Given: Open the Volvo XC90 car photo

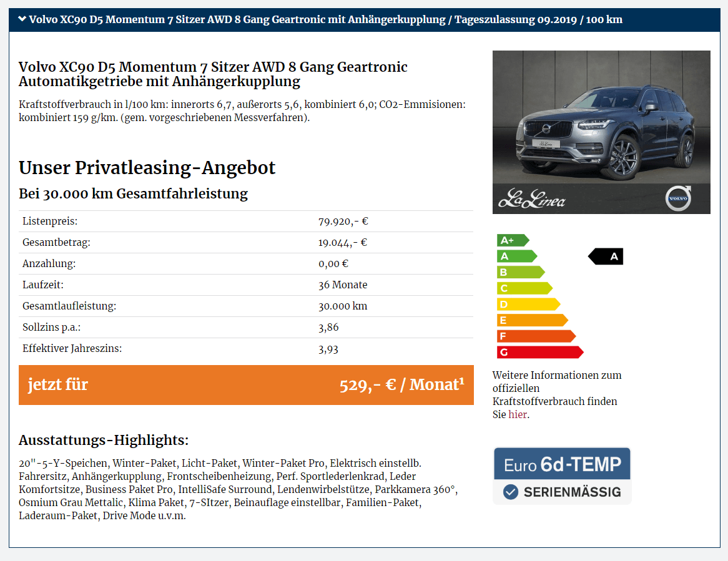Looking at the screenshot, I should pos(601,132).
